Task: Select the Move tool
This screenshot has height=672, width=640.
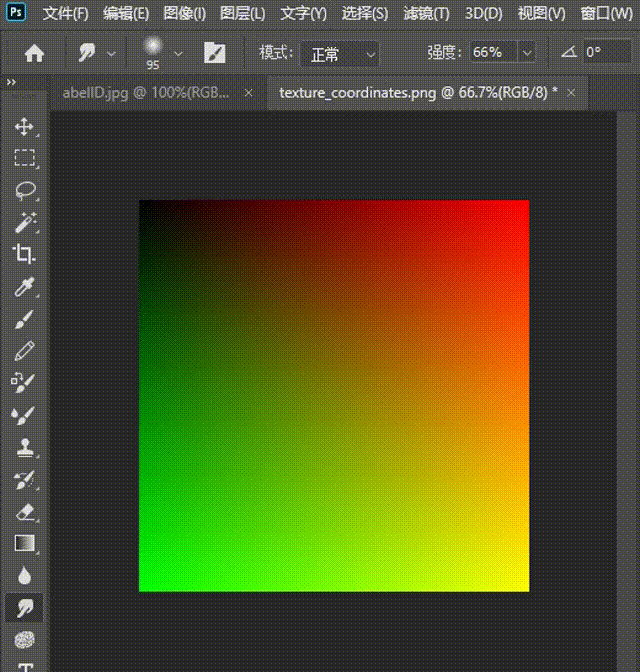Action: (24, 127)
